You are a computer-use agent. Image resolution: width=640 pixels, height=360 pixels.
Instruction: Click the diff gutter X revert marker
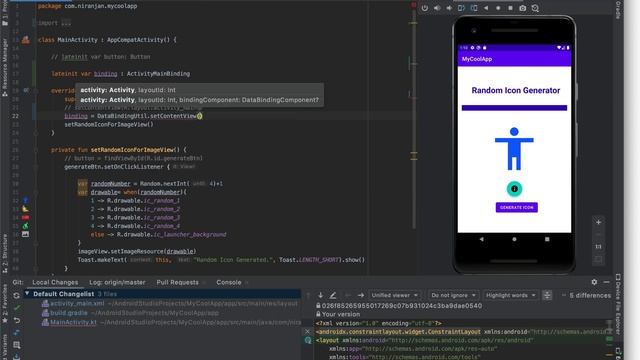(308, 331)
